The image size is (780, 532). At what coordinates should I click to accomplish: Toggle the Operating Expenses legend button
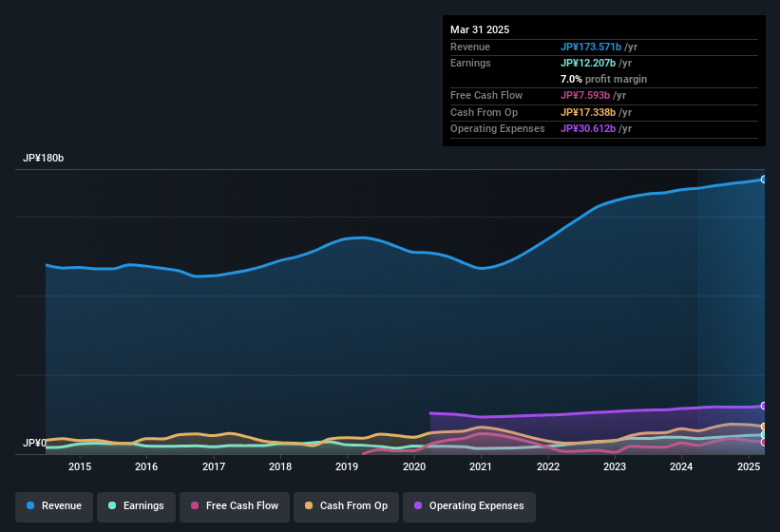click(x=469, y=506)
